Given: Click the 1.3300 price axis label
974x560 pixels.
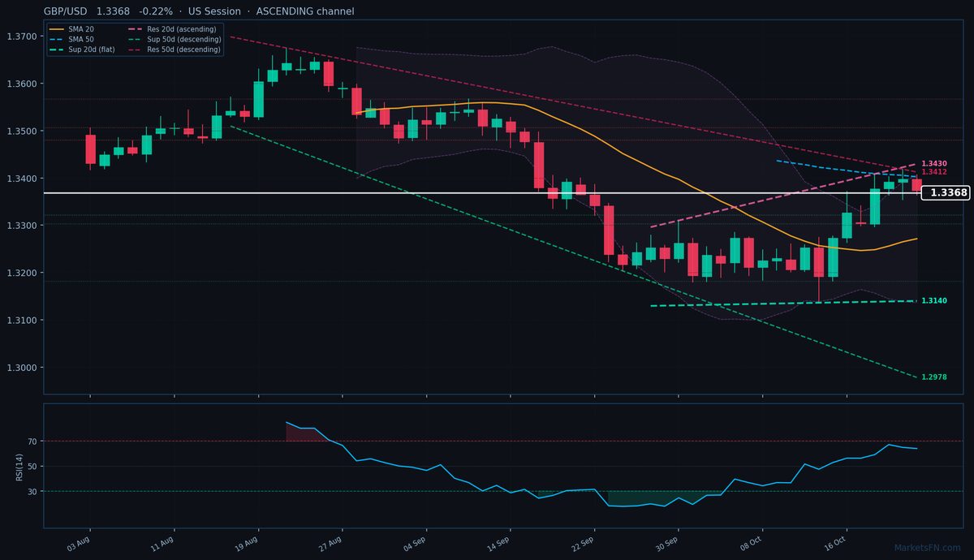Looking at the screenshot, I should [x=21, y=226].
